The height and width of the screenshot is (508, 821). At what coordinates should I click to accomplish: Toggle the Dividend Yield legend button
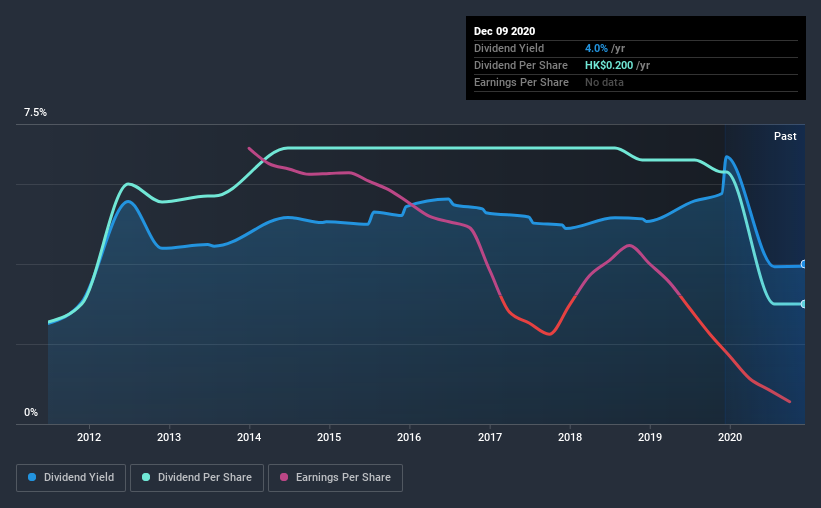(x=71, y=478)
